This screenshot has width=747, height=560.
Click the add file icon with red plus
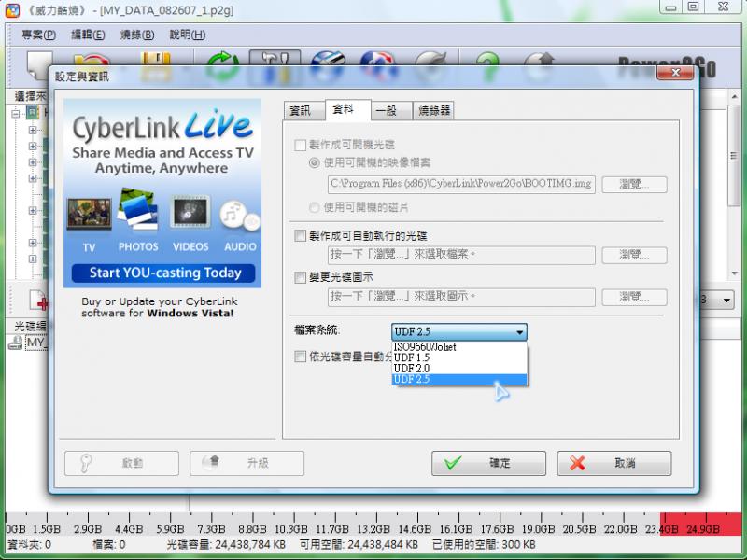(37, 300)
